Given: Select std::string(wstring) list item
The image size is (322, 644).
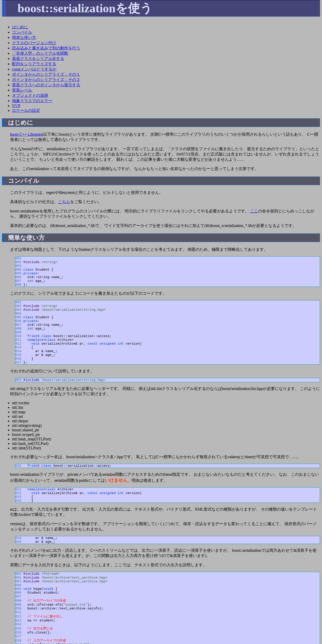Looking at the screenshot, I should 27,426.
